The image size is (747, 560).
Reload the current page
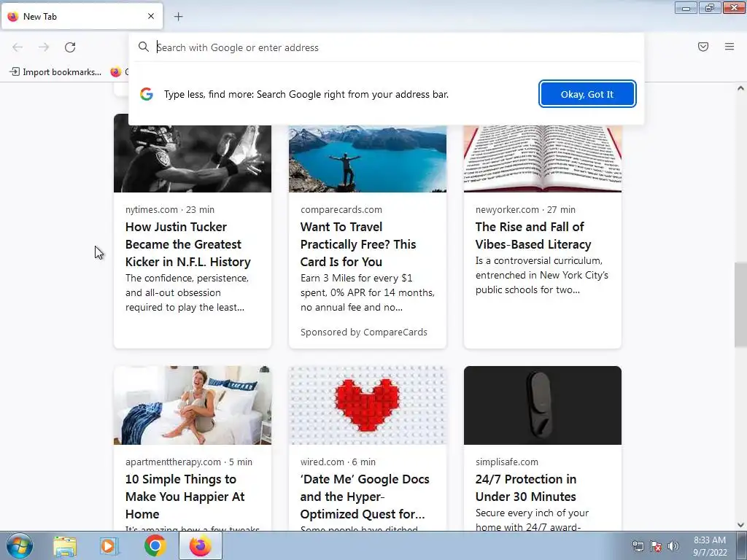click(70, 47)
